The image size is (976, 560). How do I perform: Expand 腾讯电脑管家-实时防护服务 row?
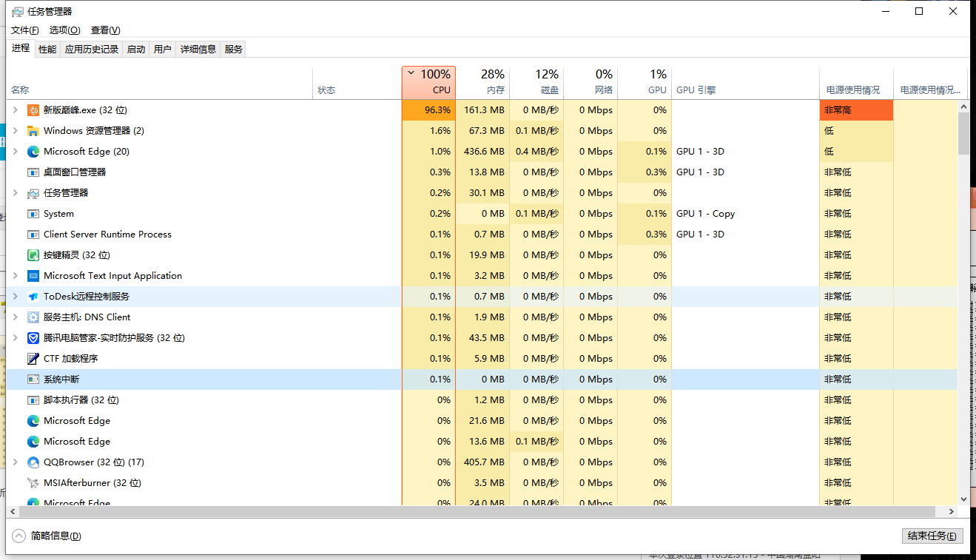pos(15,338)
